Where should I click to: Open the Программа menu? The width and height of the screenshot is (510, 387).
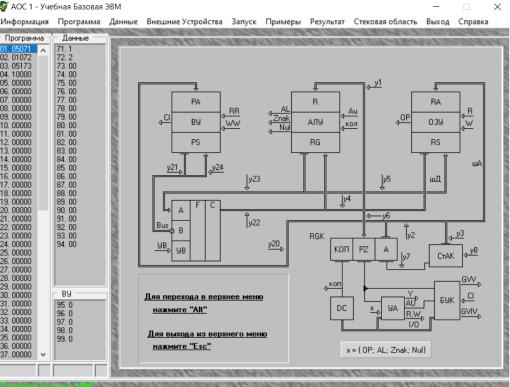click(79, 22)
